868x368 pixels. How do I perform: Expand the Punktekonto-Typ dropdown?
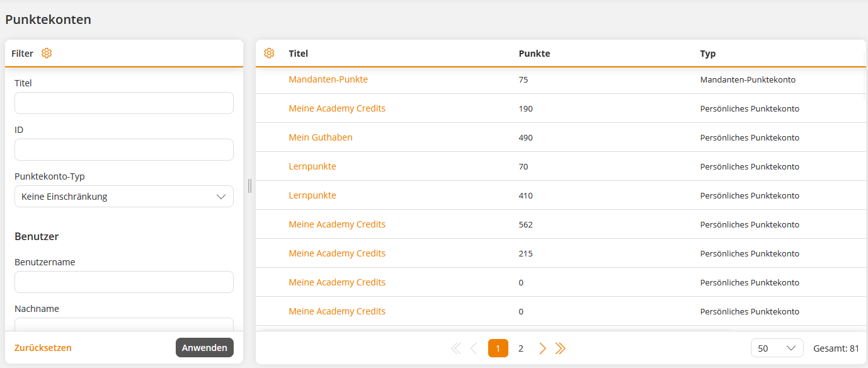click(x=124, y=197)
